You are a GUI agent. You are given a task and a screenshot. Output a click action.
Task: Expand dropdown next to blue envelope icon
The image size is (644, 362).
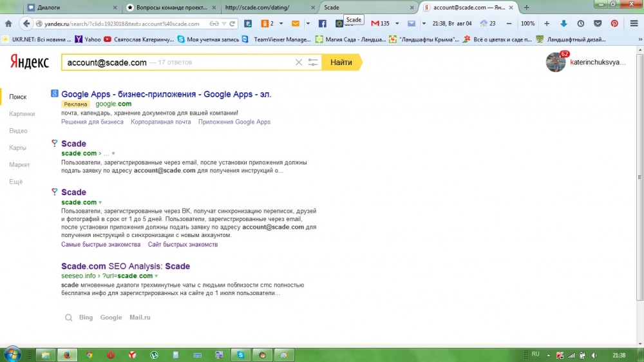(424, 24)
